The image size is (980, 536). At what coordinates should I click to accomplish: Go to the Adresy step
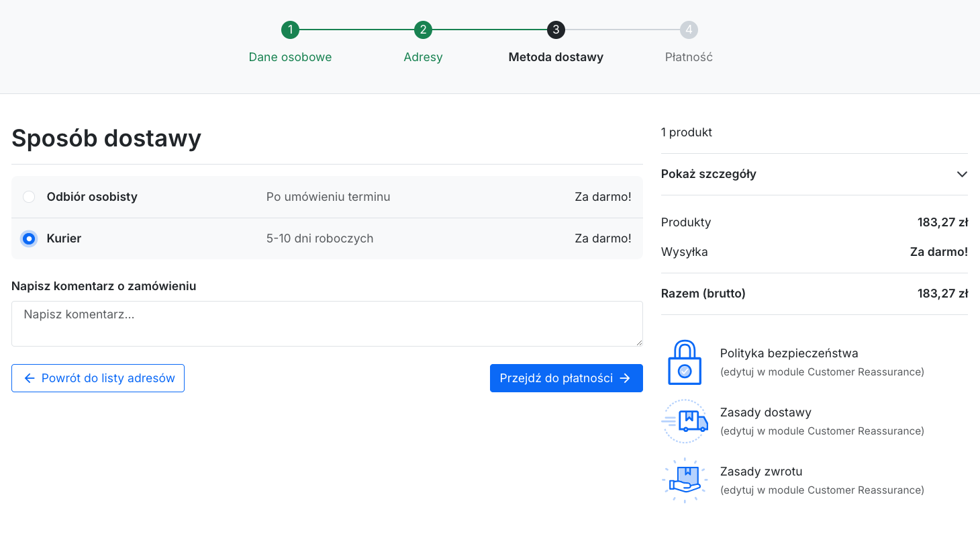point(423,57)
